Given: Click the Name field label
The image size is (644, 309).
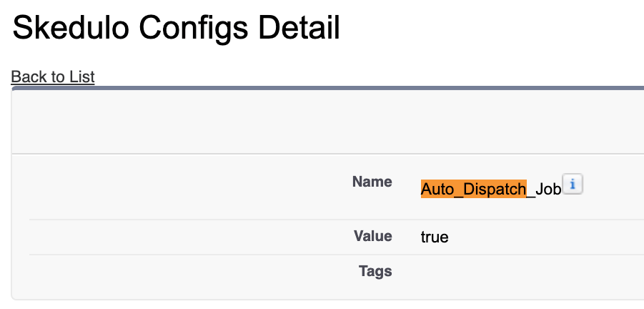Looking at the screenshot, I should (372, 182).
